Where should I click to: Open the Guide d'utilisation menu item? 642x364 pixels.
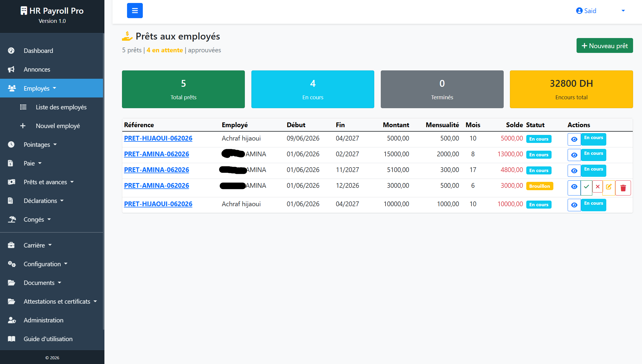coord(51,339)
